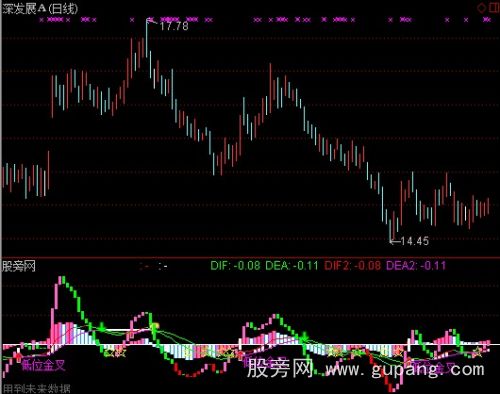Click the 17.78 high price label

[174, 26]
